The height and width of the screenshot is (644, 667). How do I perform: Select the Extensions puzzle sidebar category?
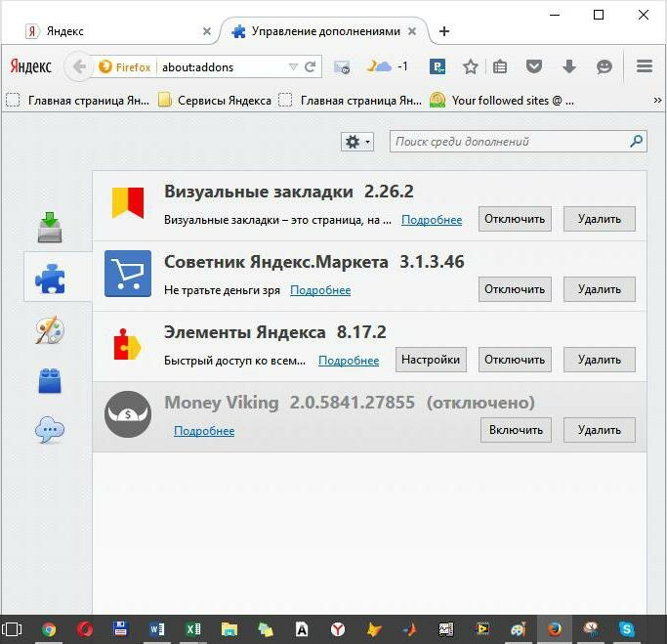pos(50,279)
